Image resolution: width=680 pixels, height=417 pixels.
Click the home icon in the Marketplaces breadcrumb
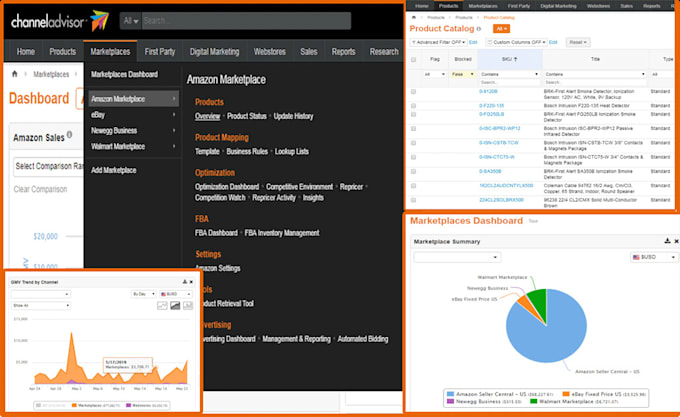point(14,74)
